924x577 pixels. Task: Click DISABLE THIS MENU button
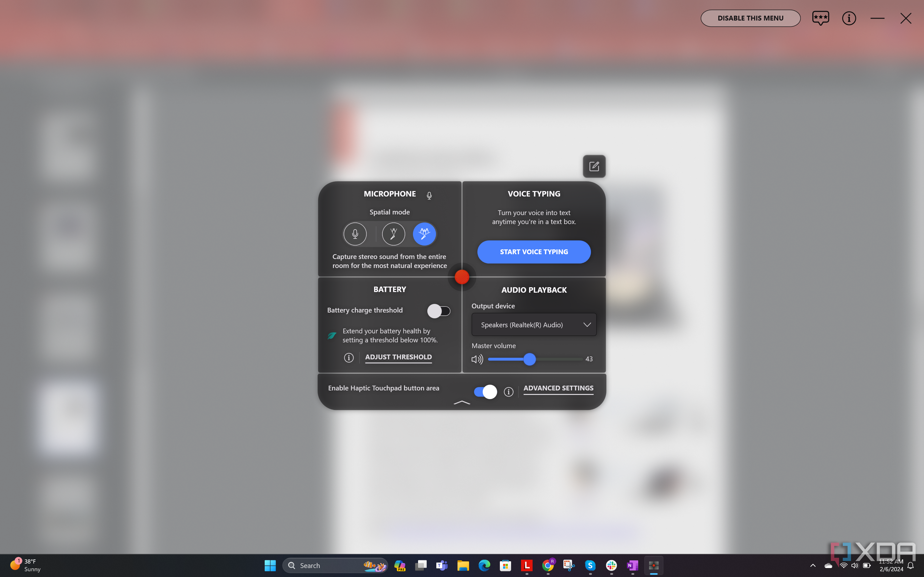(x=750, y=18)
